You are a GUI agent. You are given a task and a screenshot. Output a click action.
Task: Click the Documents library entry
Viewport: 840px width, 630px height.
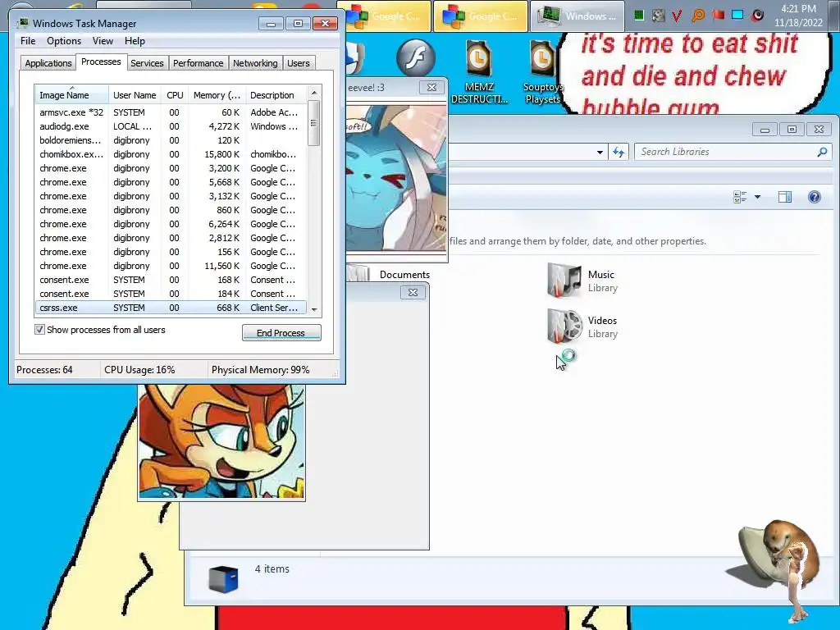click(404, 274)
